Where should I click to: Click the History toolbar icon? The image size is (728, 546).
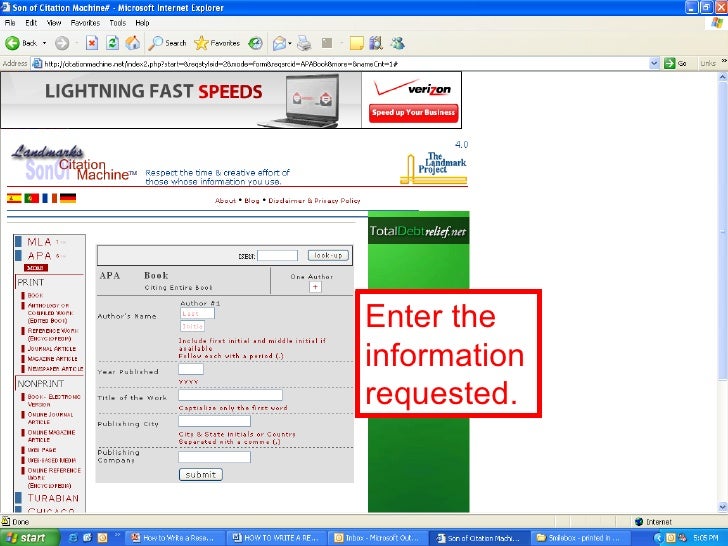(255, 43)
